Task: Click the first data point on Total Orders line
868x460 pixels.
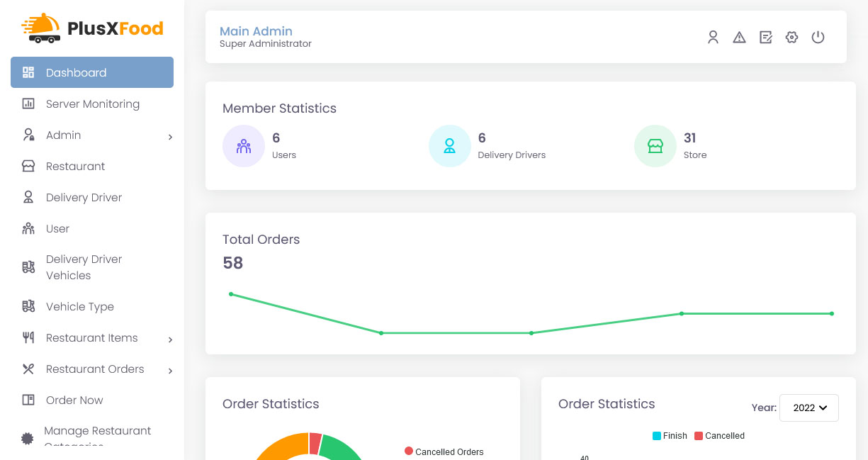Action: (x=231, y=294)
